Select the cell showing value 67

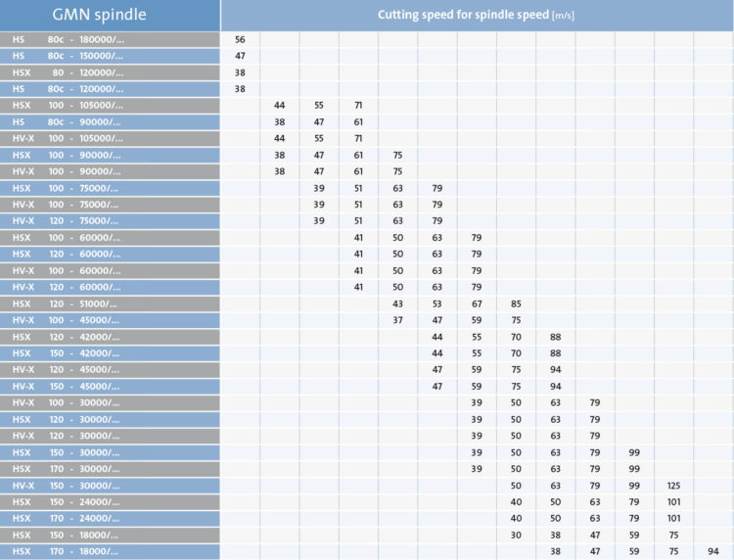[477, 303]
